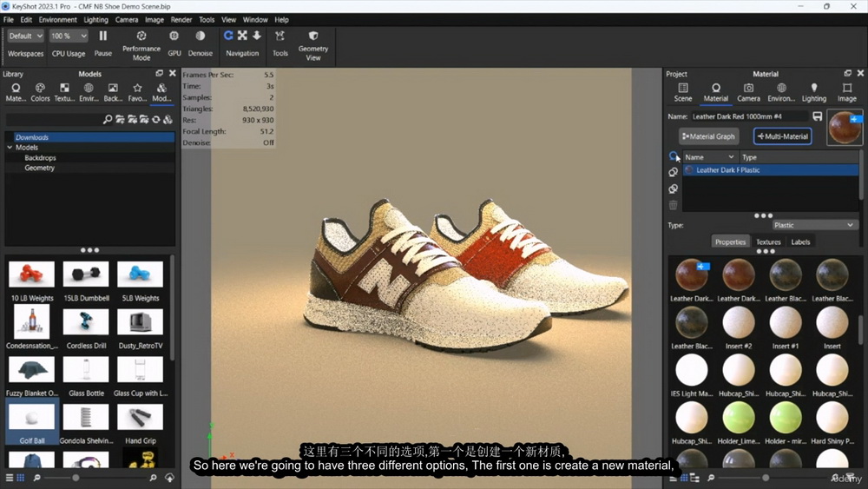Click the Material Graph button
The image size is (868, 489).
click(x=708, y=136)
